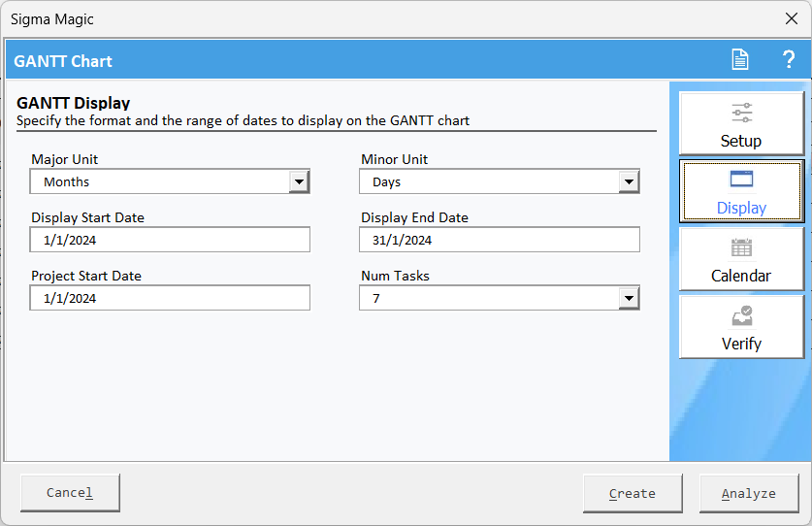Open the Verify tab
Screen dimensions: 812x526
tap(741, 327)
